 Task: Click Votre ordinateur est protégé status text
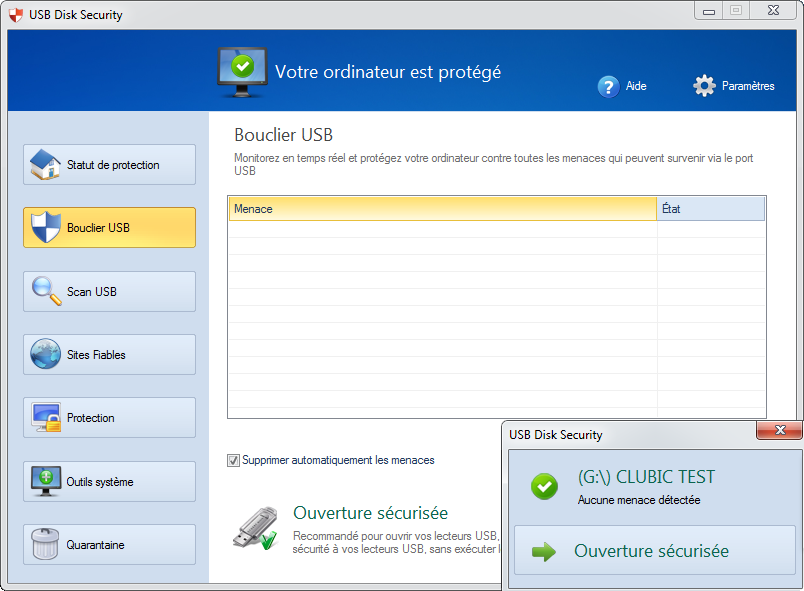click(388, 72)
